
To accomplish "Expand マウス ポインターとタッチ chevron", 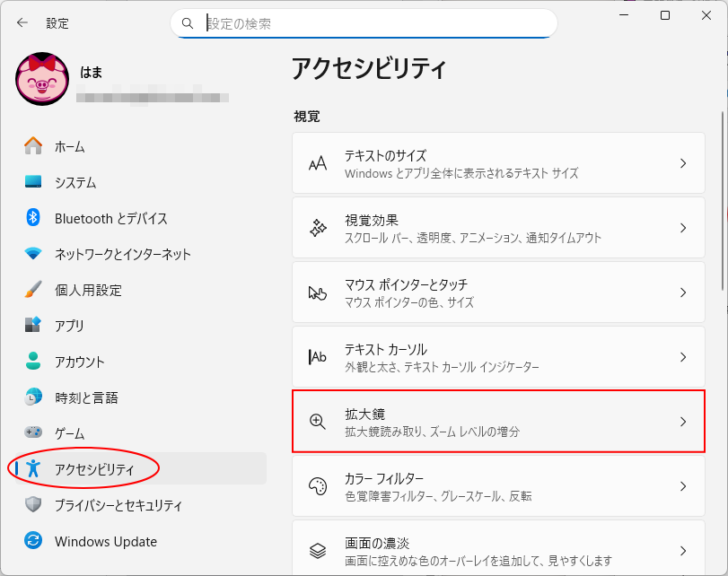I will point(683,292).
